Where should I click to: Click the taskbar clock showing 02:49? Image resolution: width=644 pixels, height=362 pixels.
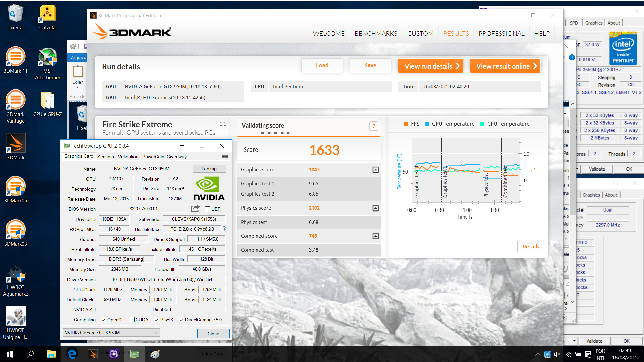tap(625, 354)
